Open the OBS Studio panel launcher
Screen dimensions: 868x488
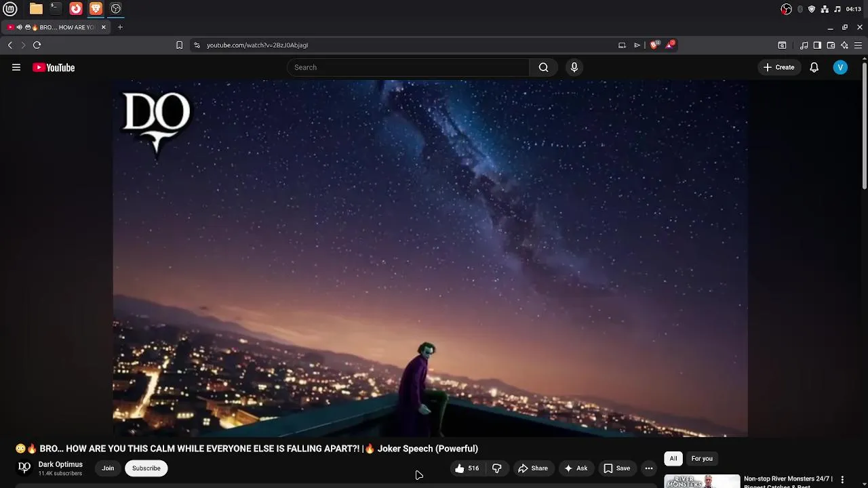(x=116, y=9)
